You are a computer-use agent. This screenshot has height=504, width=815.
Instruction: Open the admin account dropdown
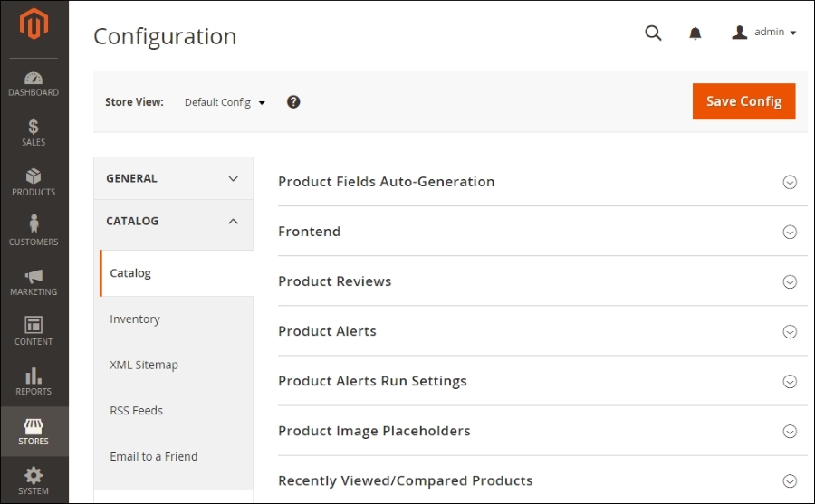(x=764, y=33)
